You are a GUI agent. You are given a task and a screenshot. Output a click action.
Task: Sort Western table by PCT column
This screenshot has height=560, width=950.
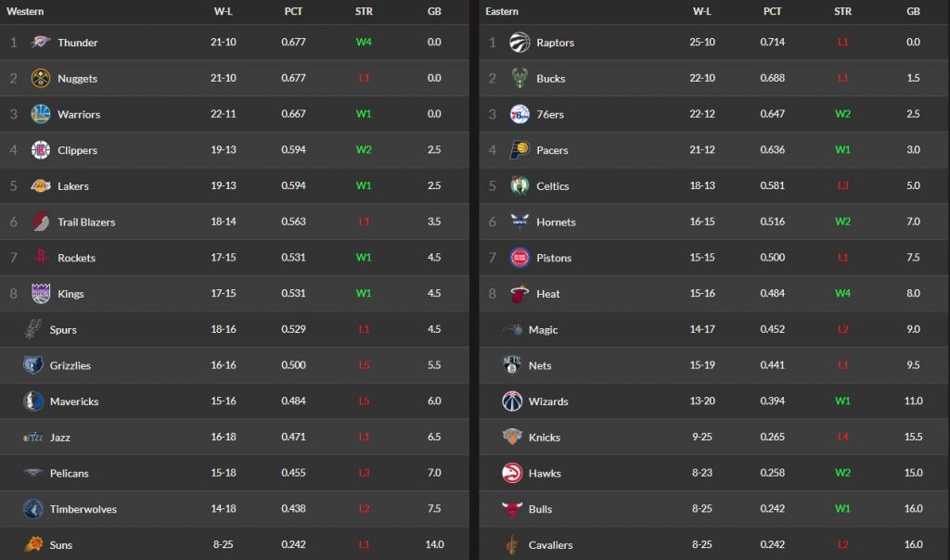click(x=294, y=12)
